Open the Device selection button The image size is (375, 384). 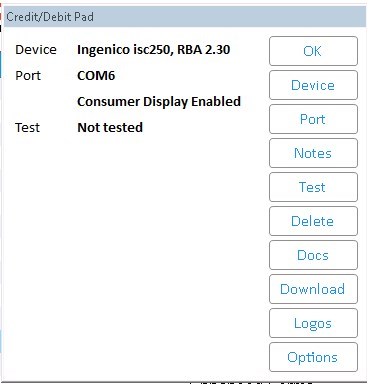tap(313, 85)
